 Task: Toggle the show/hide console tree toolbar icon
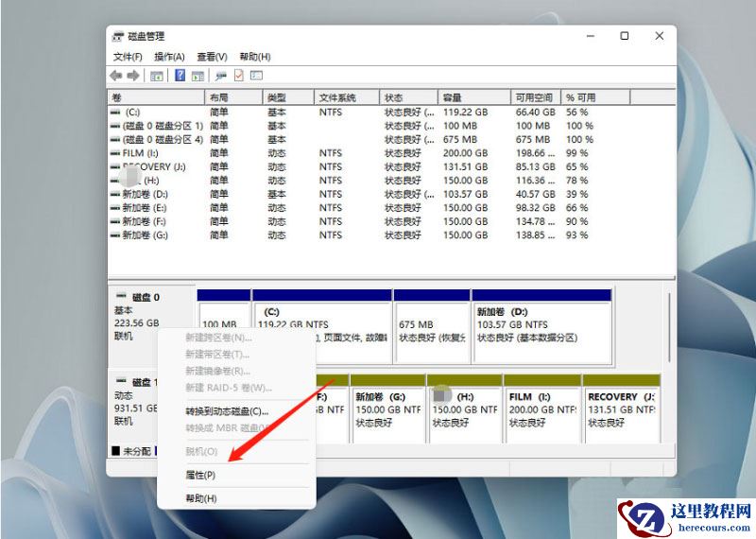pyautogui.click(x=156, y=76)
